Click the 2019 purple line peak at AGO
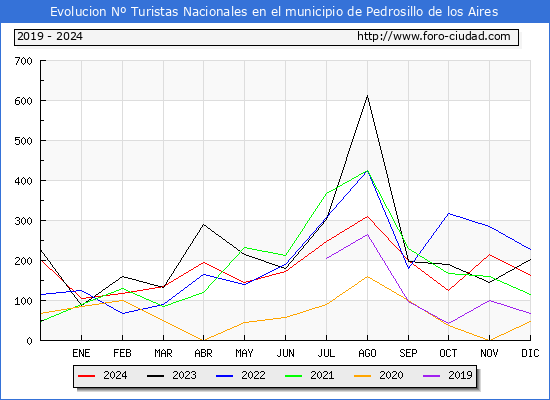This screenshot has width=550, height=400. point(367,234)
